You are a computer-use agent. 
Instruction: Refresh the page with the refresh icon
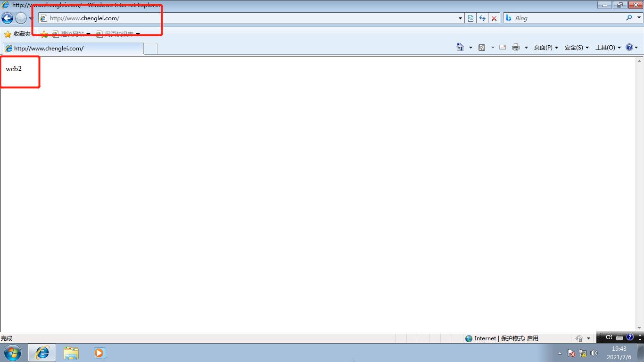482,18
